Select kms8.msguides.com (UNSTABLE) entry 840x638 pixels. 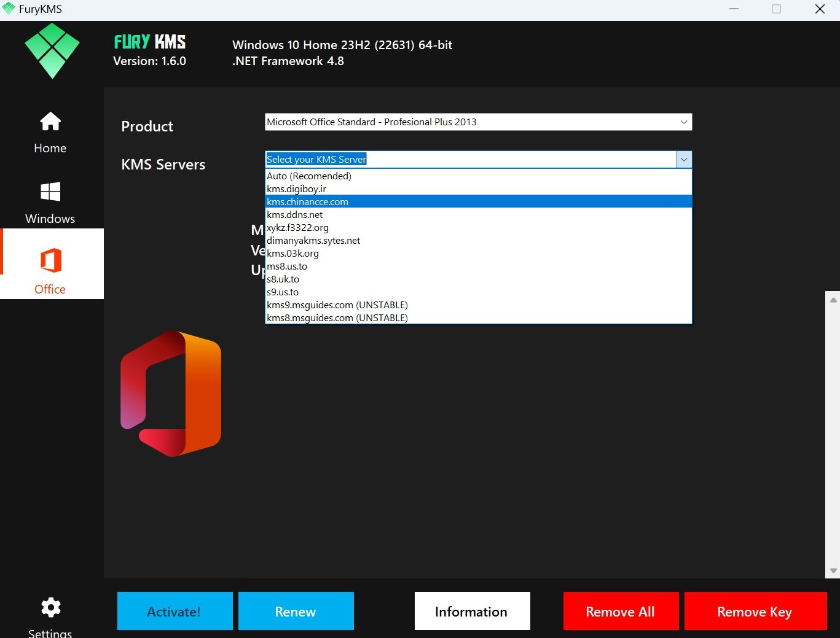tap(479, 317)
